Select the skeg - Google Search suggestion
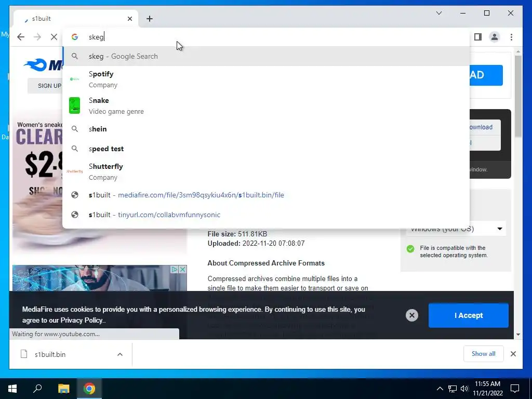Screen dimensions: 532x399 coord(267,56)
